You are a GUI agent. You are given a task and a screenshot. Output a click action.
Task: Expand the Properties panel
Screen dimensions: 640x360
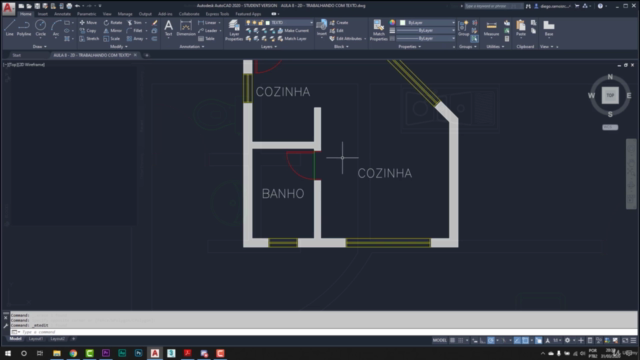(409, 47)
